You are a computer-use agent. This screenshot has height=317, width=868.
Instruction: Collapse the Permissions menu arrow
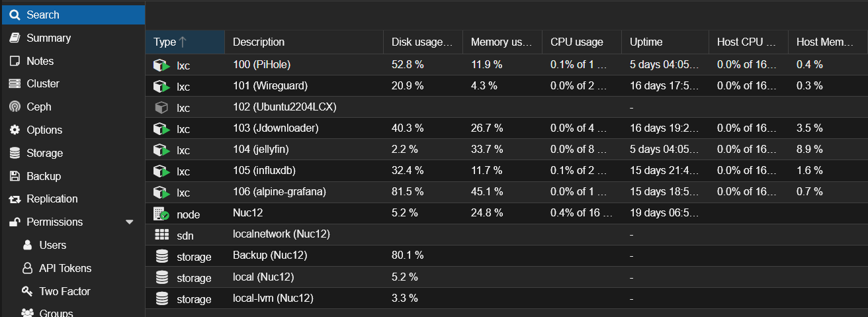coord(130,222)
